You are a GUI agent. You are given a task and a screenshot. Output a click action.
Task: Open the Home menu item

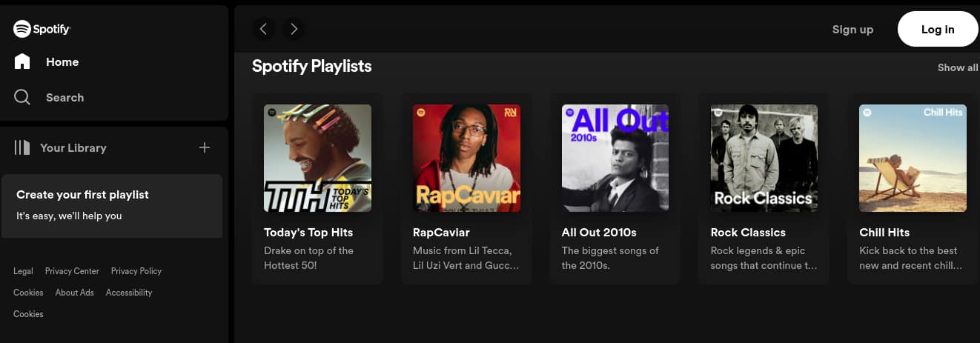click(62, 62)
